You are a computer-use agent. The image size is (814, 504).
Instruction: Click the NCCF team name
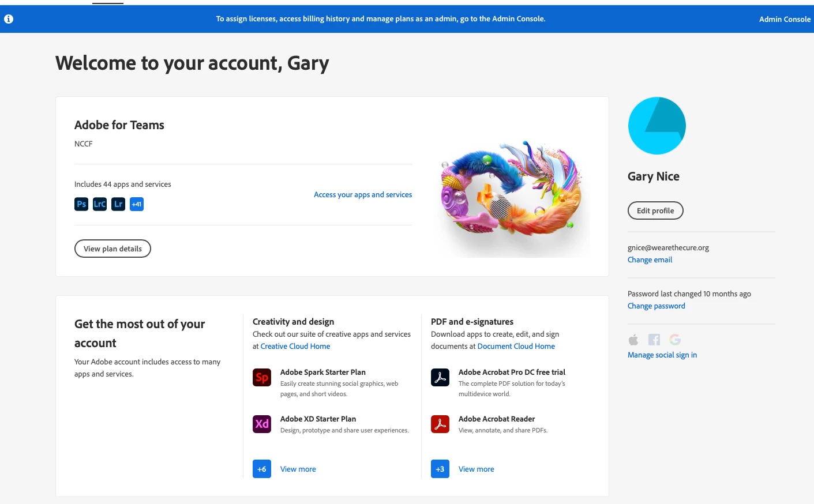[84, 144]
